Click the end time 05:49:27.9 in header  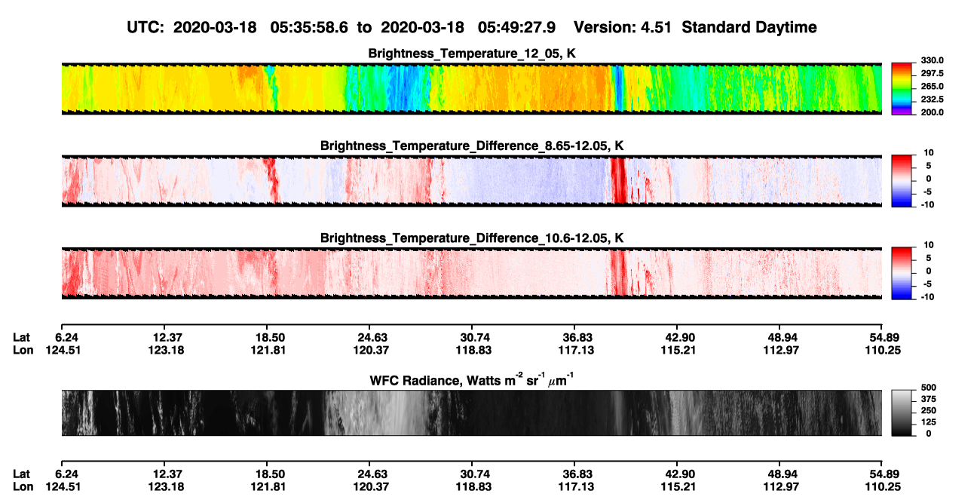coord(517,27)
